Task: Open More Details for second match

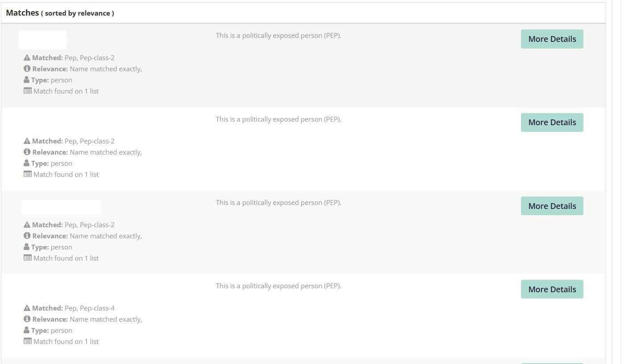Action: click(x=552, y=123)
